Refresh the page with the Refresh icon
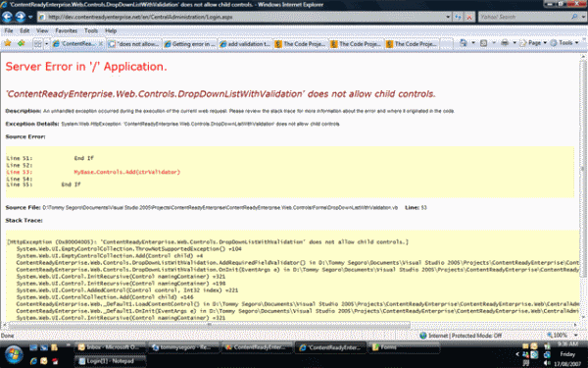The height and width of the screenshot is (368, 588). pyautogui.click(x=458, y=17)
